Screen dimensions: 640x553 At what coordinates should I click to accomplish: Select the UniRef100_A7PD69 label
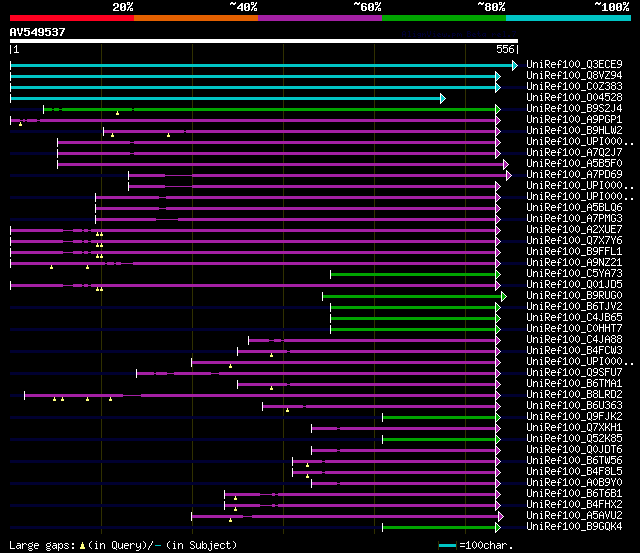tap(574, 175)
